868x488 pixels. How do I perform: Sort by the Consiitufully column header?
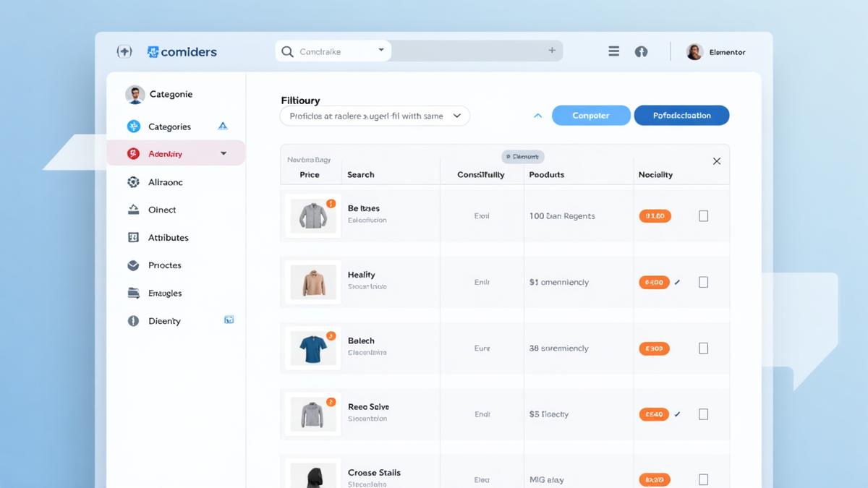(x=481, y=175)
